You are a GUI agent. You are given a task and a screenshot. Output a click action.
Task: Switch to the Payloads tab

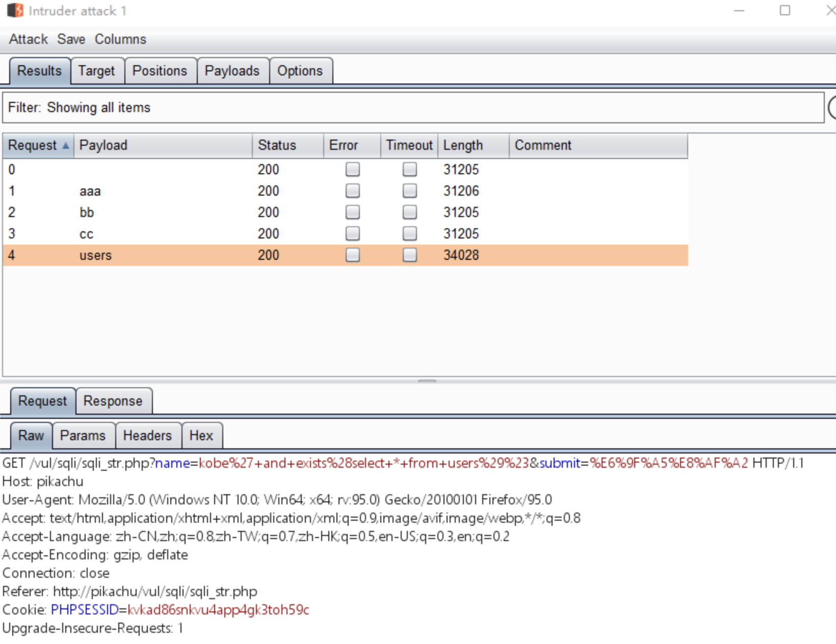coord(232,71)
